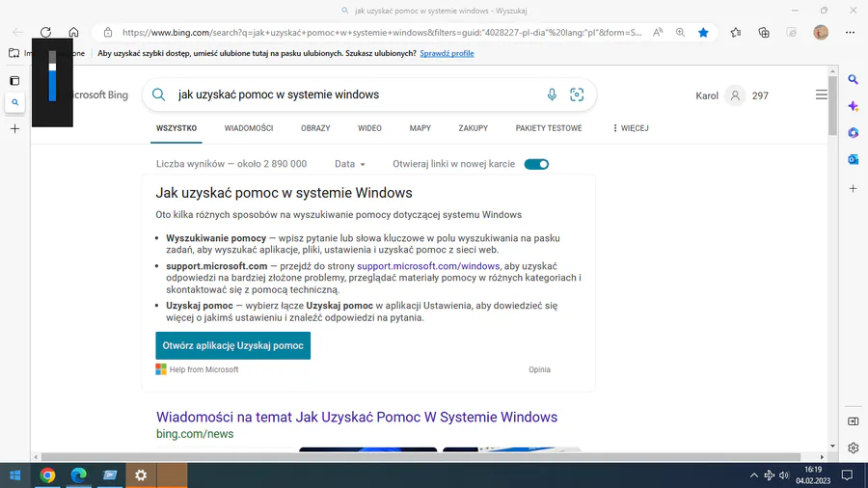The height and width of the screenshot is (488, 868).
Task: Click the 'Sprawdź profile' link
Action: 447,53
